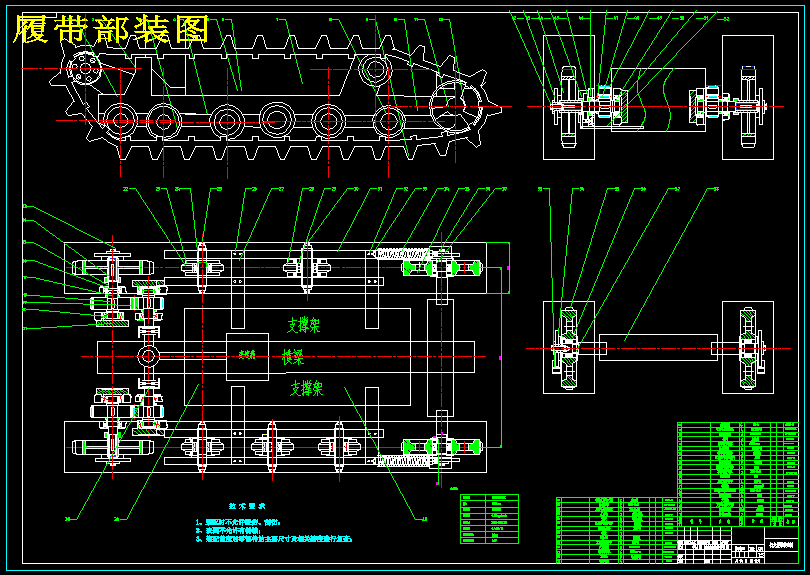
Task: Select the "支撑架" label above the 横梁 text
Action: (x=303, y=325)
